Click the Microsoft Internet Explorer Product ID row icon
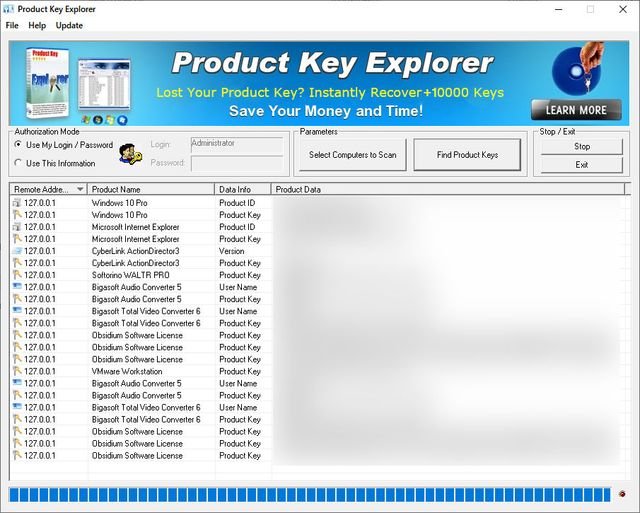This screenshot has width=640, height=513. click(17, 227)
